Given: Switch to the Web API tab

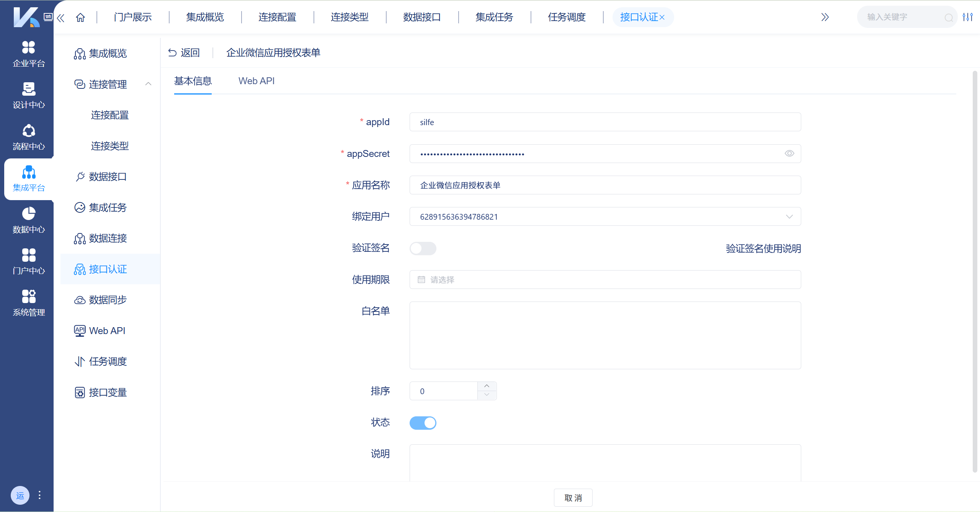Looking at the screenshot, I should [x=256, y=81].
